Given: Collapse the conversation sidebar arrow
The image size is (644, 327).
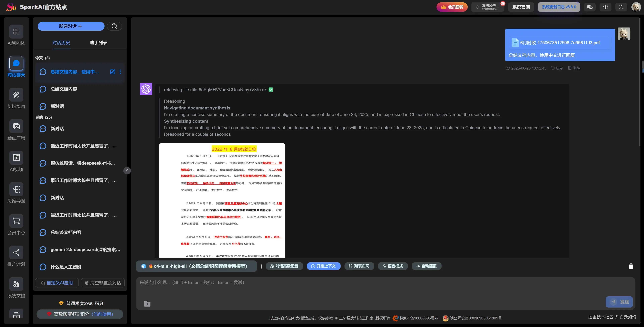Looking at the screenshot, I should coord(127,171).
